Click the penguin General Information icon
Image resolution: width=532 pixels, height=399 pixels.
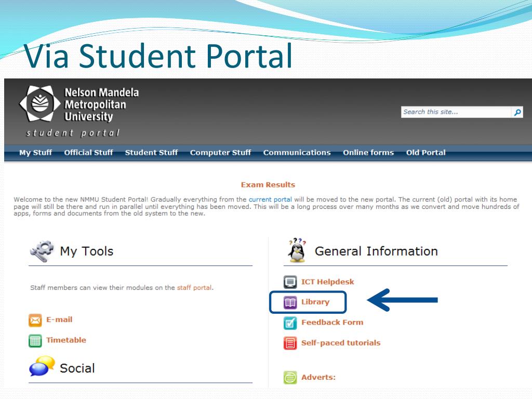[x=297, y=250]
